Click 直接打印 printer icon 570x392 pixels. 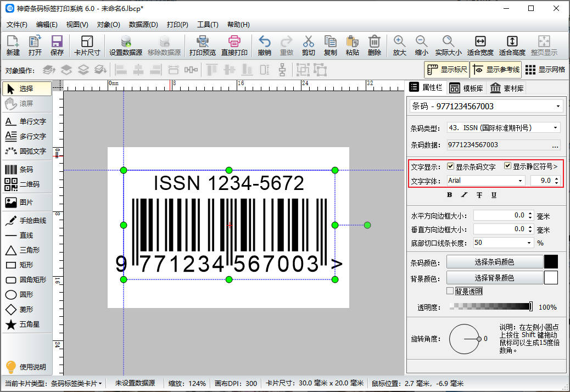coord(234,46)
